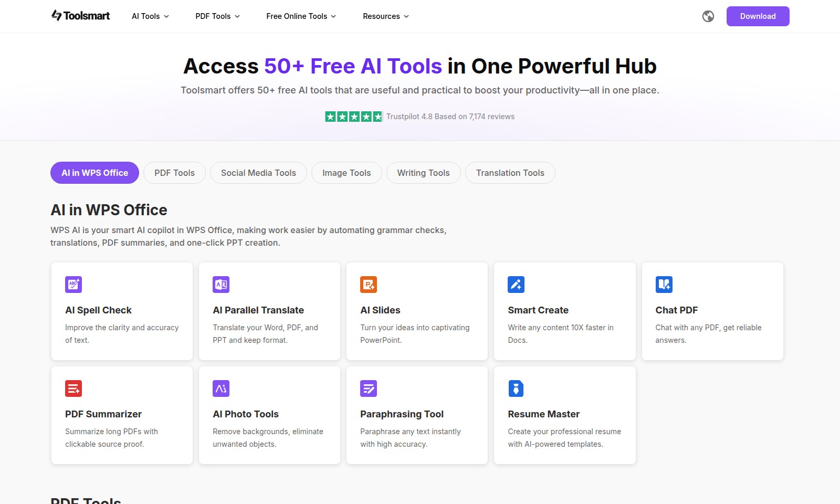Click the Chat PDF icon
The image size is (840, 504).
click(x=664, y=285)
